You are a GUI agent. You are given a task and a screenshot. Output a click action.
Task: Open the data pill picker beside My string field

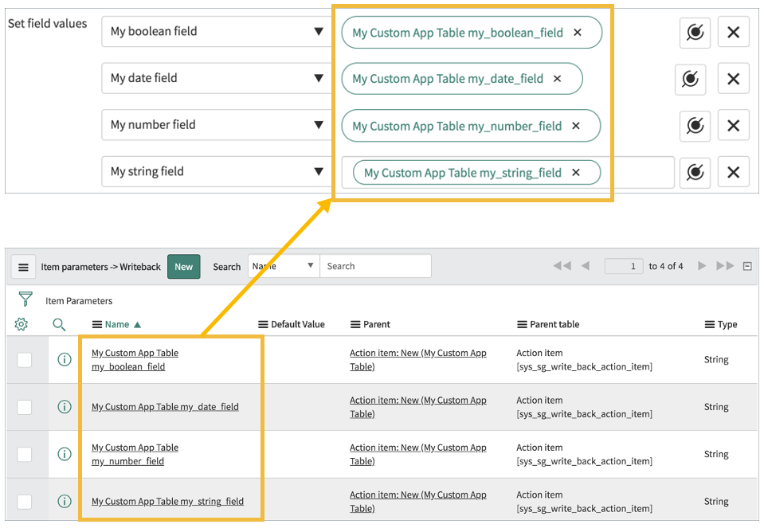[694, 172]
